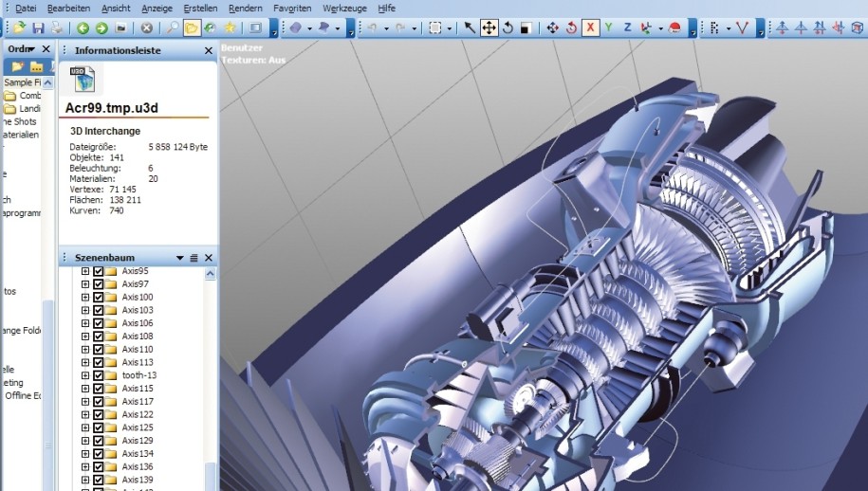The width and height of the screenshot is (868, 491).
Task: Select the Move four-arrow tool
Action: pos(489,27)
